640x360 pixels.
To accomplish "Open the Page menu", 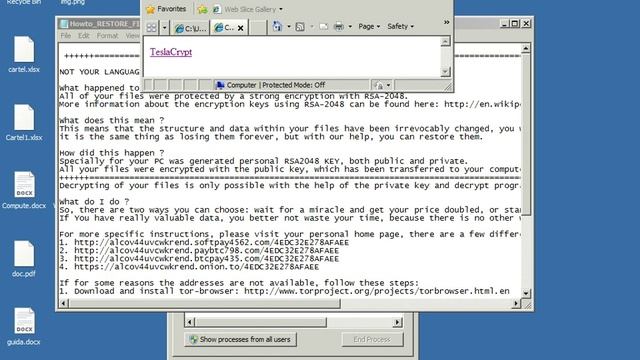I will pyautogui.click(x=369, y=26).
